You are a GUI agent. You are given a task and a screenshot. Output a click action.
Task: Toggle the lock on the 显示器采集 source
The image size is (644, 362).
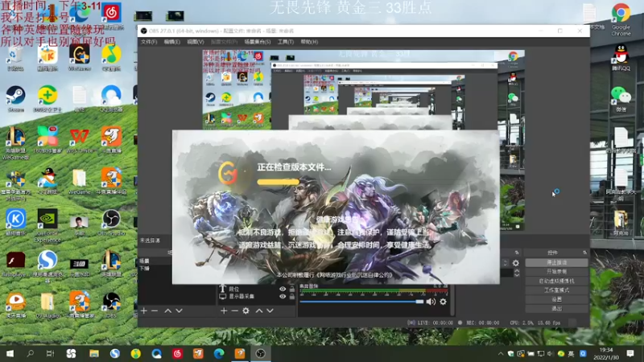coord(292,296)
